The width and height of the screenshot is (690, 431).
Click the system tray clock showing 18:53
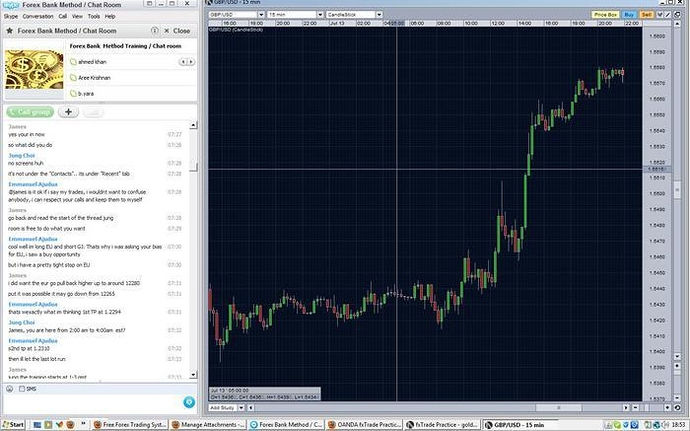click(x=679, y=425)
